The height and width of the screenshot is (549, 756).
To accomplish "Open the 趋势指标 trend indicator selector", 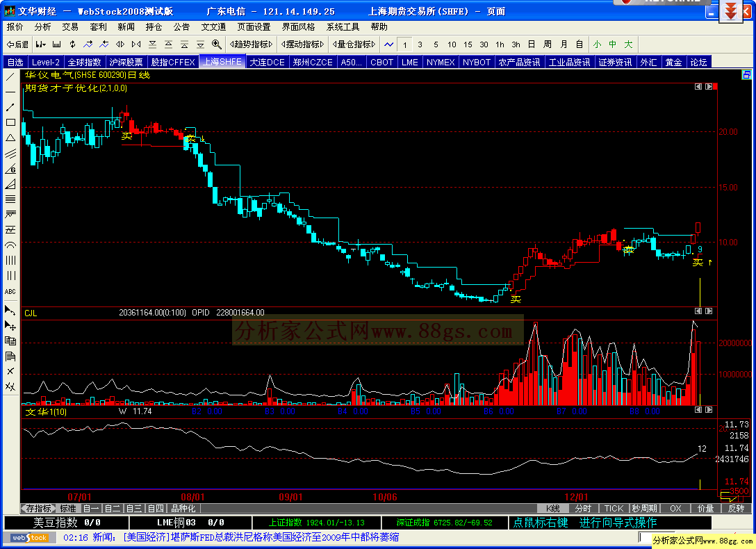I will [252, 44].
